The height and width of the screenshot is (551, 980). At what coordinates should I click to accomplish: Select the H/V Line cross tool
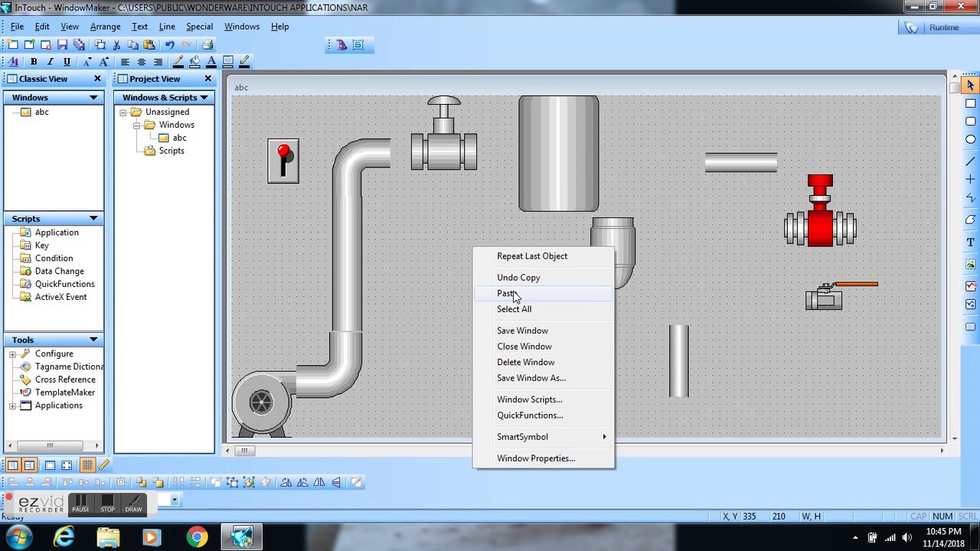[x=970, y=179]
